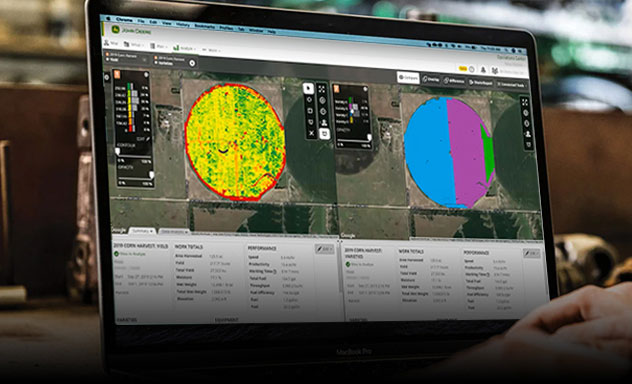Collapse the varieties legend with its round button

(365, 89)
